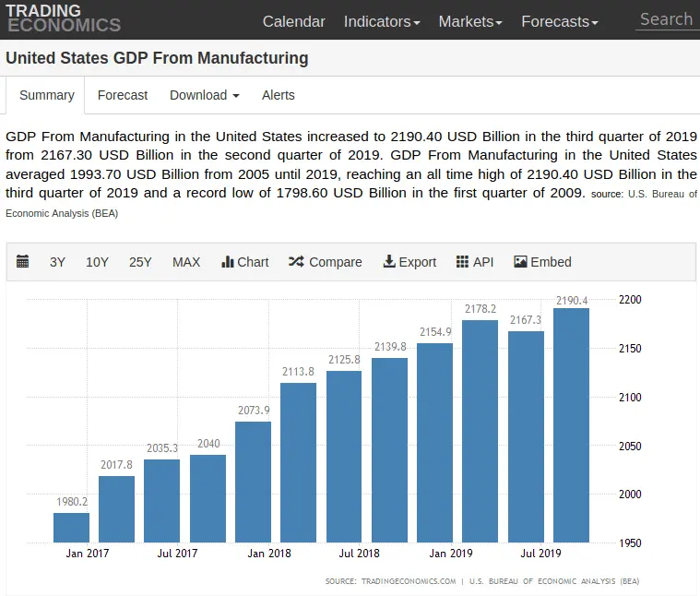Viewport: 700px width, 596px height.
Task: Click the Trading Economics logo
Action: 63,18
